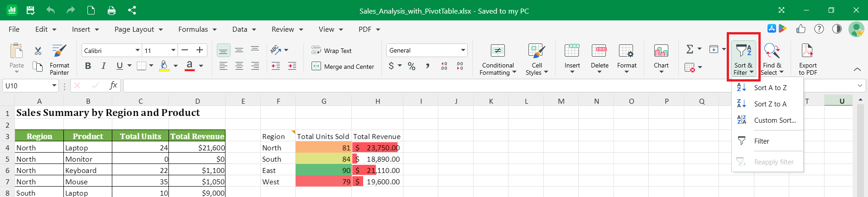Decrease decimal places

point(460,66)
